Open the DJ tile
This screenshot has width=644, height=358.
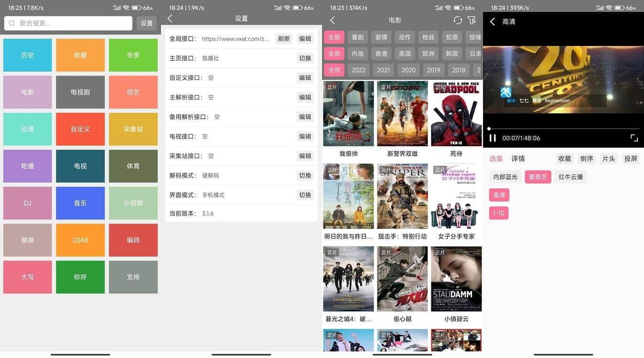pyautogui.click(x=28, y=203)
